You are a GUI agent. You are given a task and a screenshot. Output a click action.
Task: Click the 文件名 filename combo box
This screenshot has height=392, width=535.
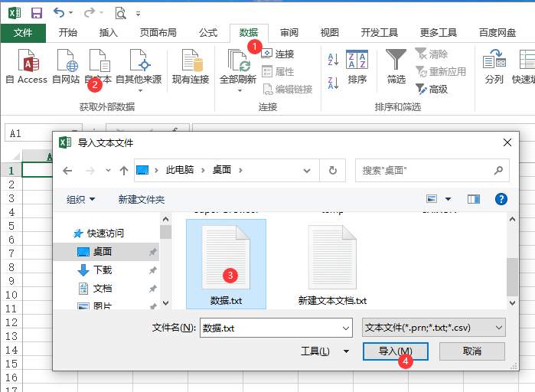[276, 328]
